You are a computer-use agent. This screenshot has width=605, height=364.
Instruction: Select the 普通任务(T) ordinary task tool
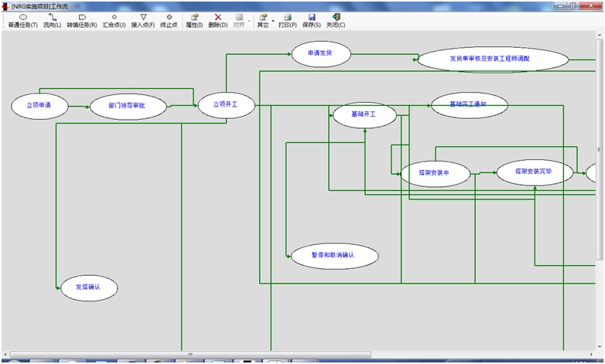[x=22, y=21]
